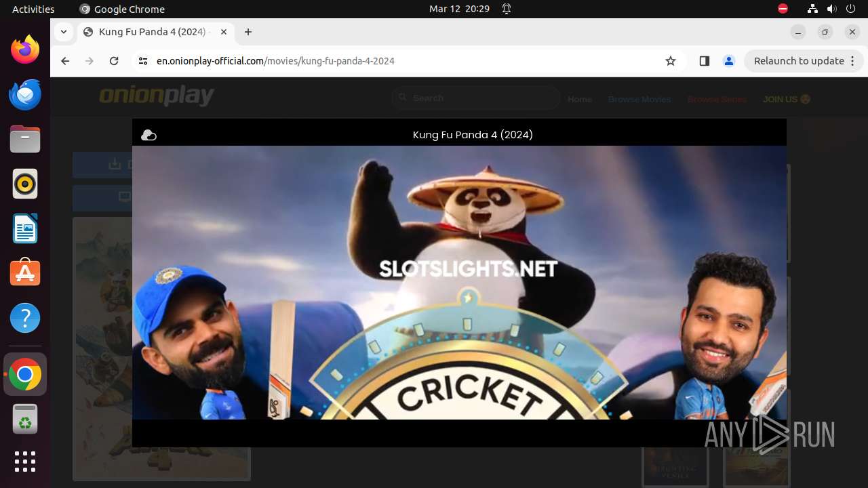This screenshot has width=868, height=488.
Task: Click the Activities button
Action: 33,9
